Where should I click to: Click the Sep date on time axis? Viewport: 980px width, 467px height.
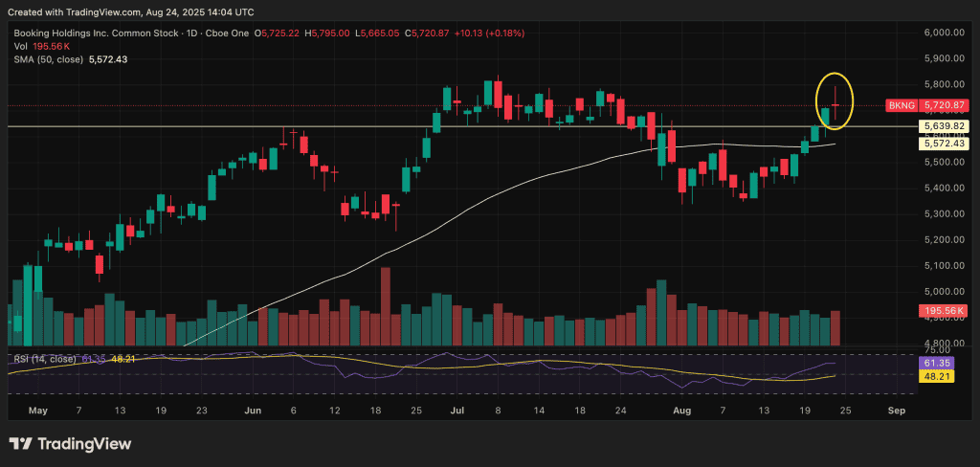(x=896, y=411)
